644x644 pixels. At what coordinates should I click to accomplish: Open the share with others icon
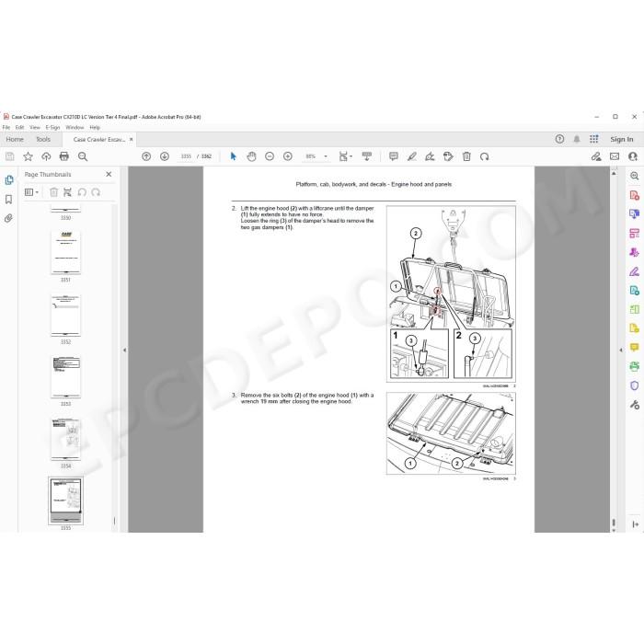[x=633, y=156]
